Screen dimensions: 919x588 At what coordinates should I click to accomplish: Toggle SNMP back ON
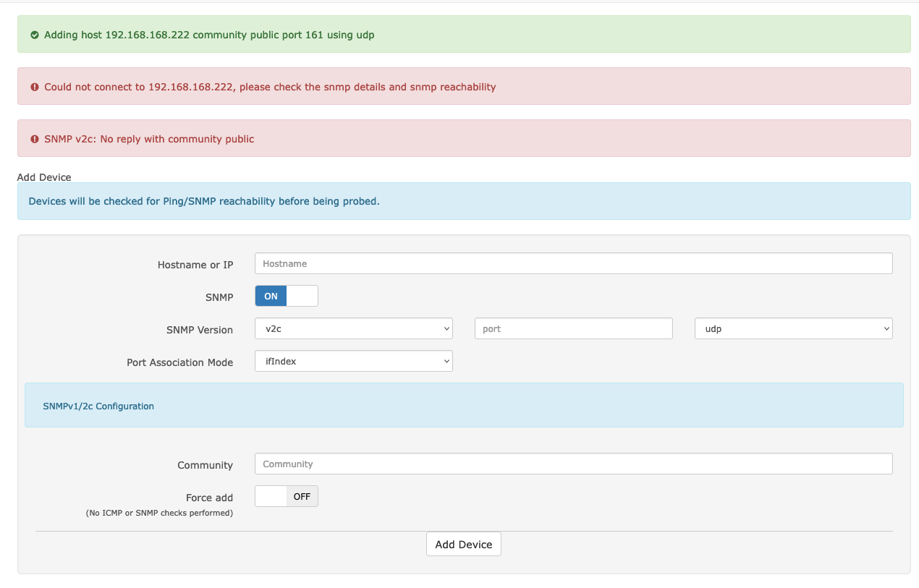pos(271,296)
